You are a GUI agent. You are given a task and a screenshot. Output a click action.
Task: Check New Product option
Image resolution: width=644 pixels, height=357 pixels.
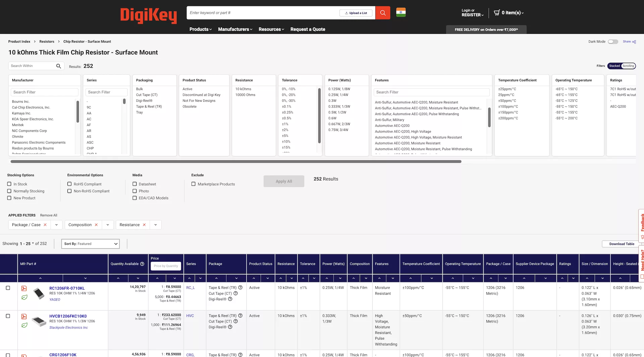coord(9,198)
